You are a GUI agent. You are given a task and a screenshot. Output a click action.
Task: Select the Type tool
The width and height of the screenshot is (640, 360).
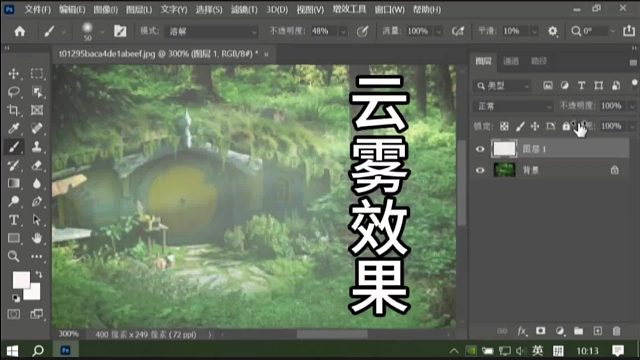pyautogui.click(x=13, y=220)
